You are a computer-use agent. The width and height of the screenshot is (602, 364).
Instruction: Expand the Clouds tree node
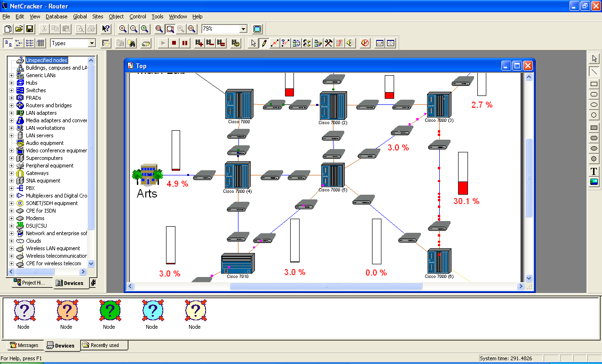tap(12, 241)
